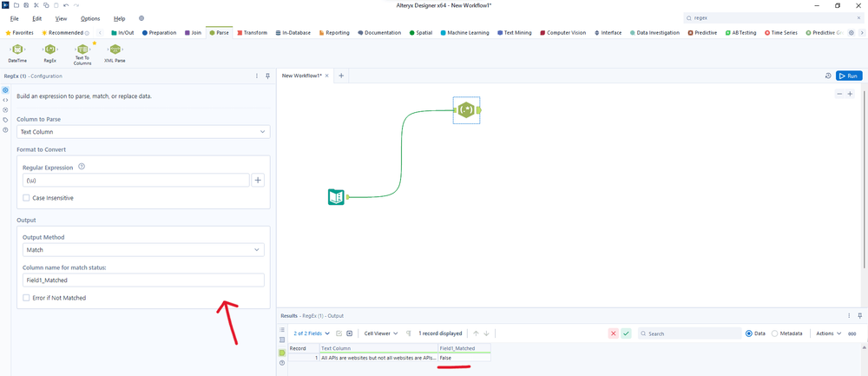The image size is (868, 376).
Task: Open Column to Parse dropdown showing Text Column
Action: [143, 132]
